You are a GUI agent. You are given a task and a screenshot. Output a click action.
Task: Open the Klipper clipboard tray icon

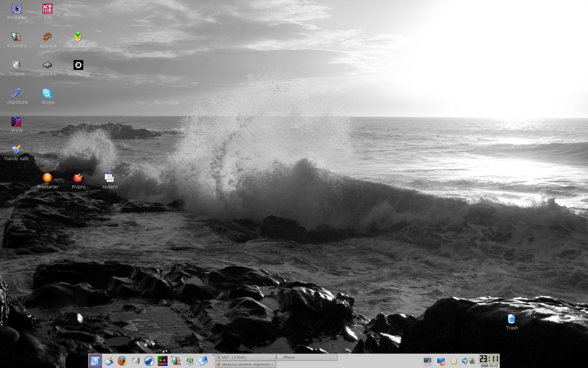454,361
